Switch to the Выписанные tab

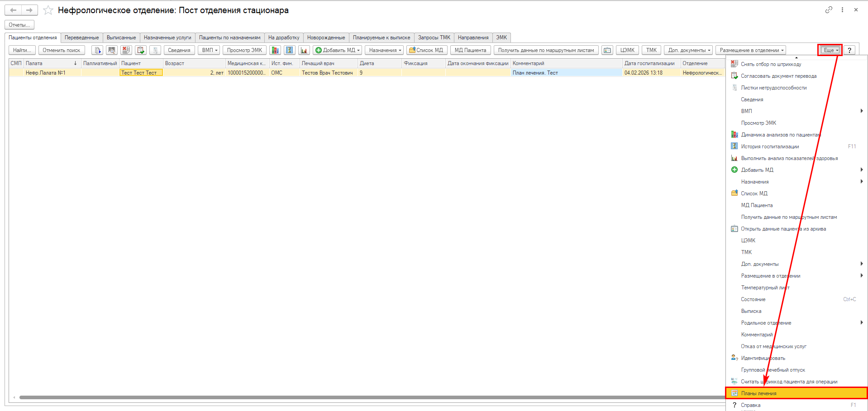tap(121, 38)
